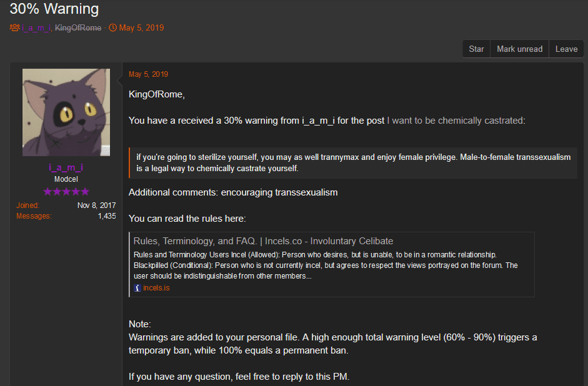This screenshot has width=588, height=386.
Task: Open the linked post title in the warning sentence
Action: tap(456, 121)
